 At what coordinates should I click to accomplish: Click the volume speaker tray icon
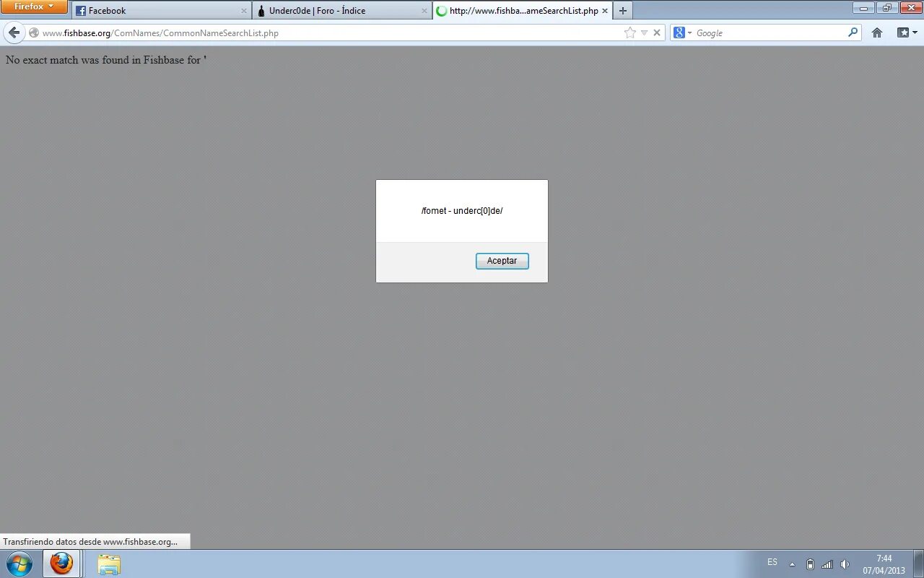(x=845, y=564)
